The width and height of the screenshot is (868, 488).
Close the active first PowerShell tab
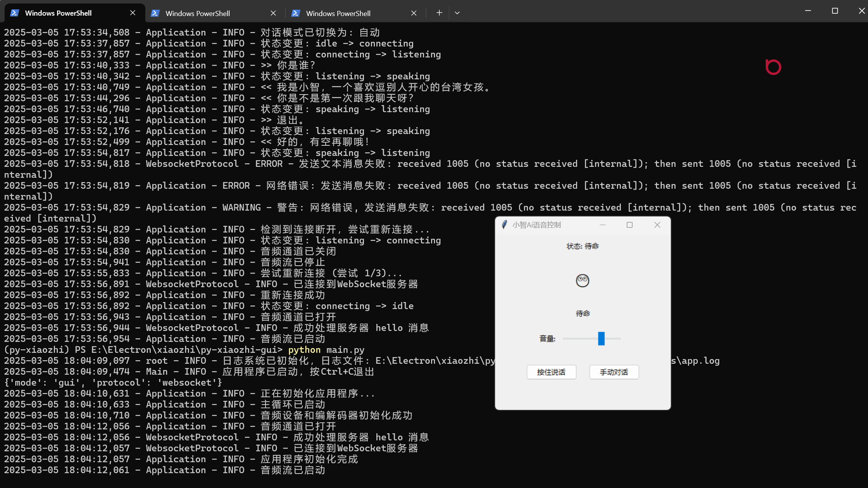(x=133, y=13)
